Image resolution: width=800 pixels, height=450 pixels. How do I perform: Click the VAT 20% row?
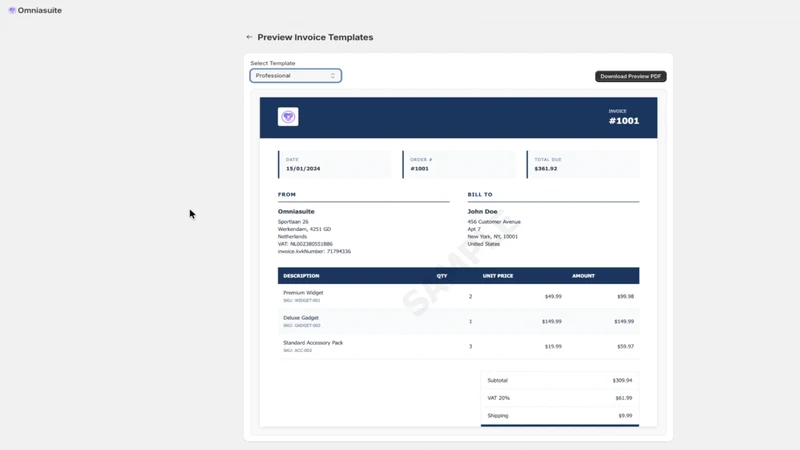pyautogui.click(x=560, y=398)
